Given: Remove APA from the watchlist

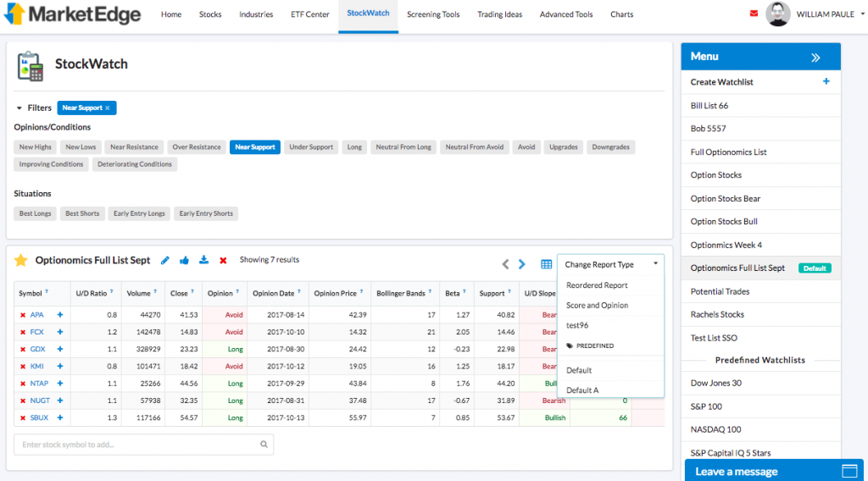Looking at the screenshot, I should (23, 315).
